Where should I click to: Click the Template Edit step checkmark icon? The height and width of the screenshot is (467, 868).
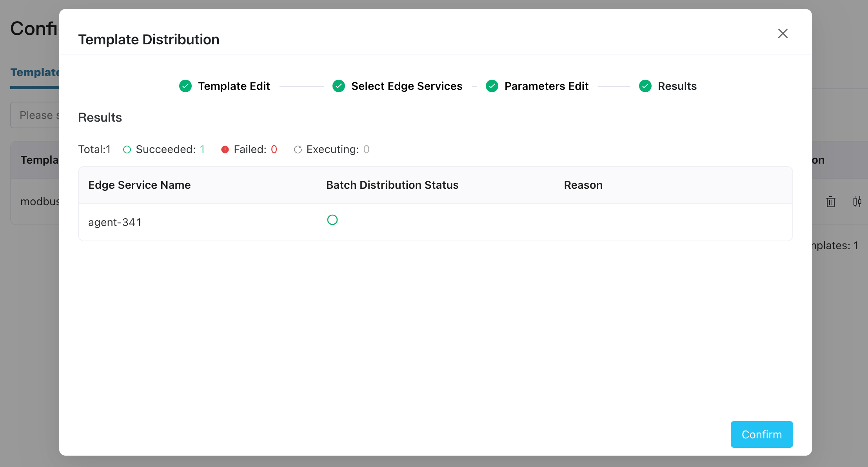pos(185,86)
